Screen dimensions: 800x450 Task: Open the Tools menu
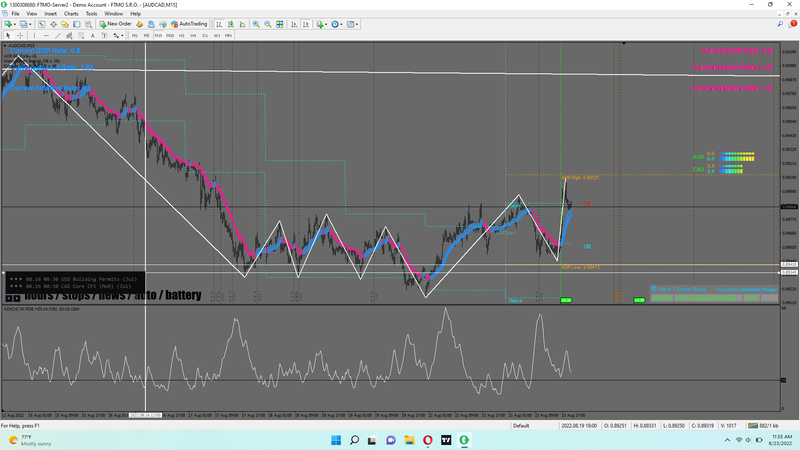[91, 14]
